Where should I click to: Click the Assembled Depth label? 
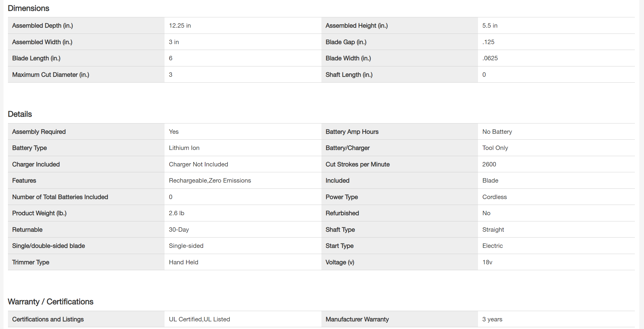[x=42, y=26]
